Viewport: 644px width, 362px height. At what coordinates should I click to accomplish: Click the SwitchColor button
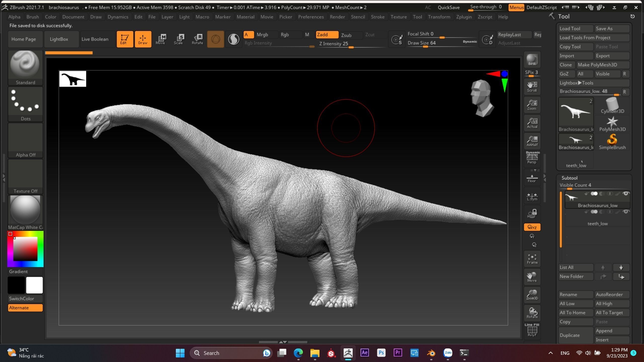(x=25, y=299)
